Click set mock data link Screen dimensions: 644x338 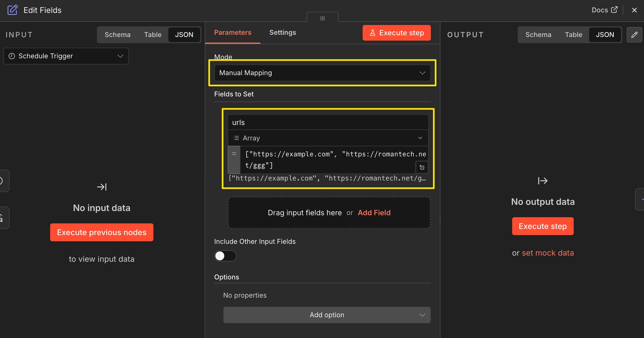tap(548, 253)
